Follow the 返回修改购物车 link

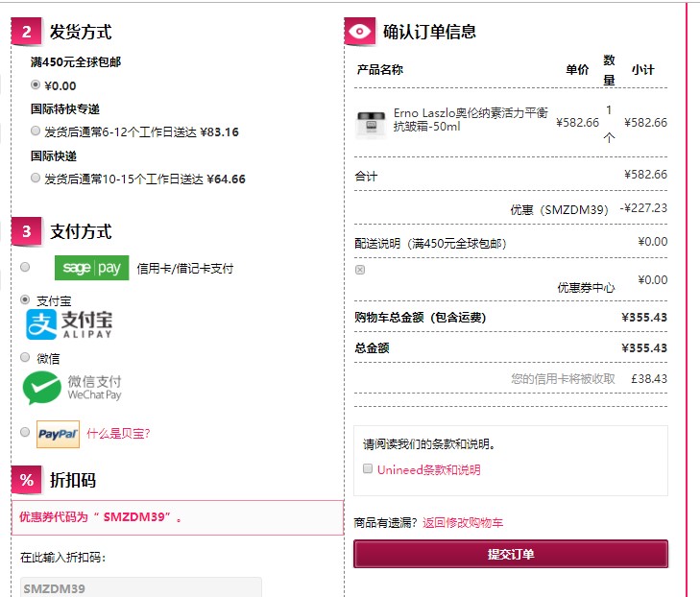463,522
